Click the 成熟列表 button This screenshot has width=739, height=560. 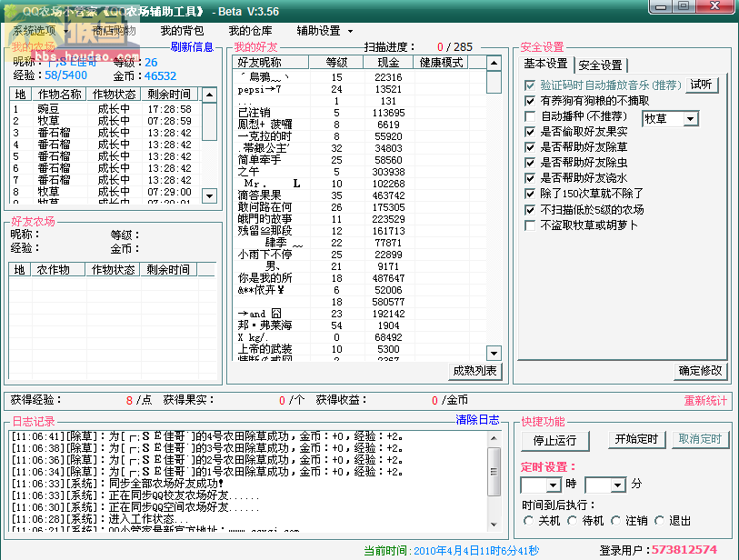474,371
